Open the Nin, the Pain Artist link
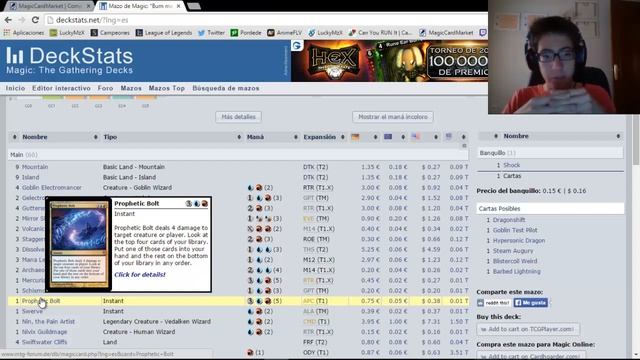 click(48, 322)
